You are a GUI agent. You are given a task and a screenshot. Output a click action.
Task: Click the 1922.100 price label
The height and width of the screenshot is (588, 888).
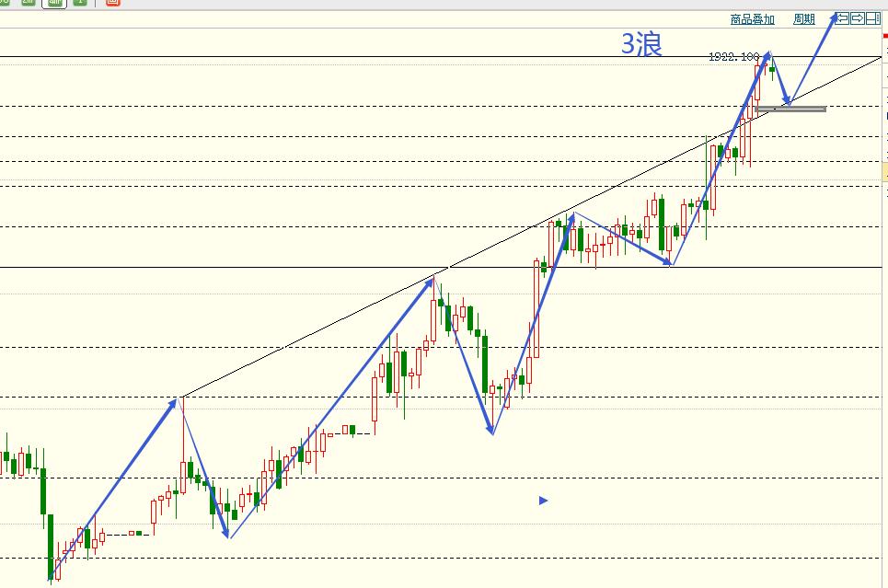tap(733, 57)
